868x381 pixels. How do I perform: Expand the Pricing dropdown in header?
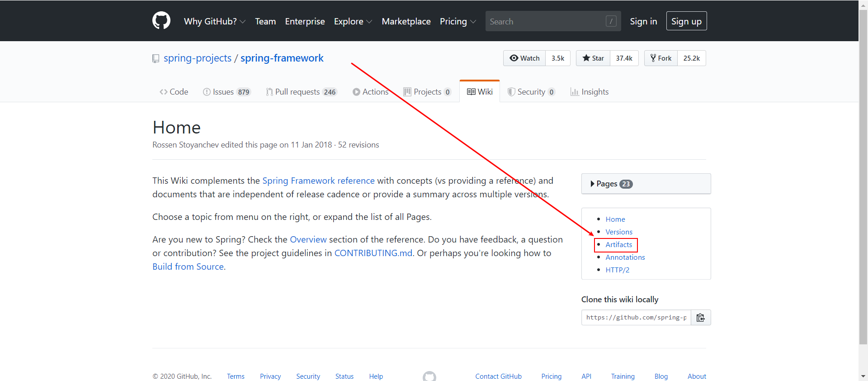click(458, 21)
